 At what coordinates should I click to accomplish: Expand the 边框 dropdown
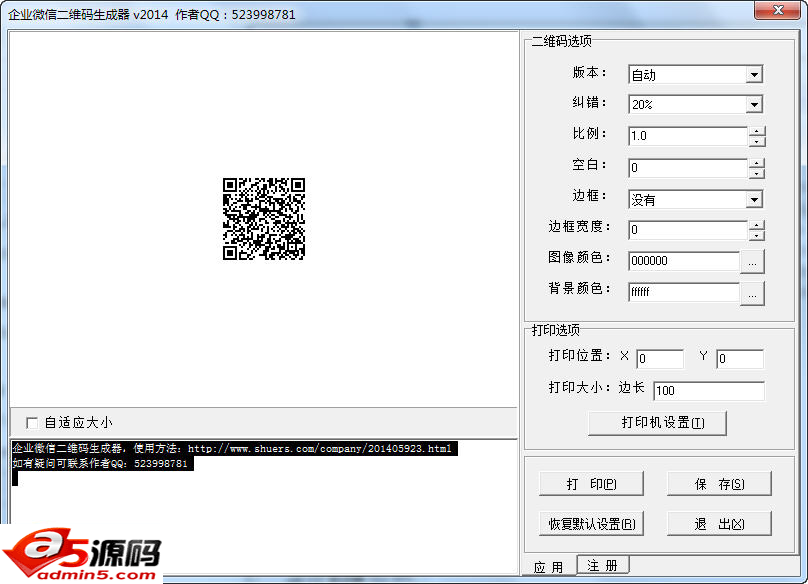coord(754,200)
